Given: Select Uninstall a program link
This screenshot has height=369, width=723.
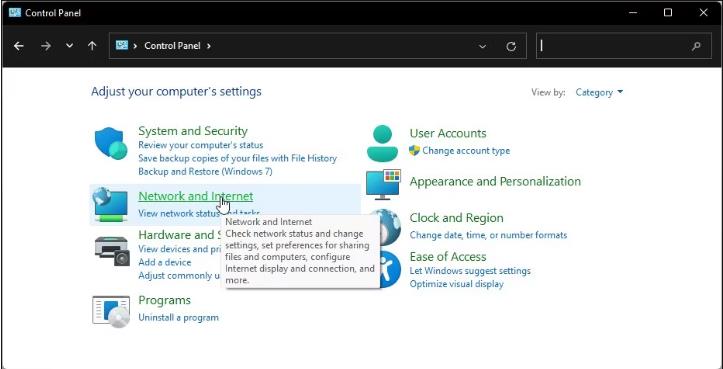Looking at the screenshot, I should (178, 317).
